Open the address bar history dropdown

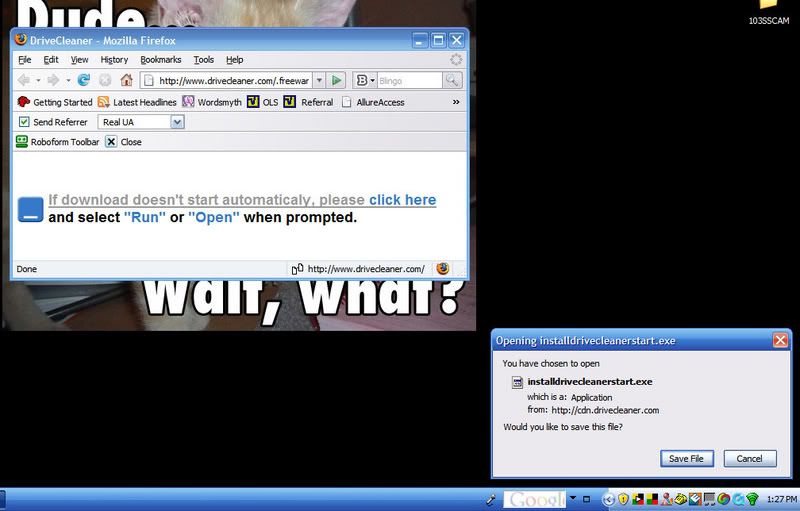point(319,80)
